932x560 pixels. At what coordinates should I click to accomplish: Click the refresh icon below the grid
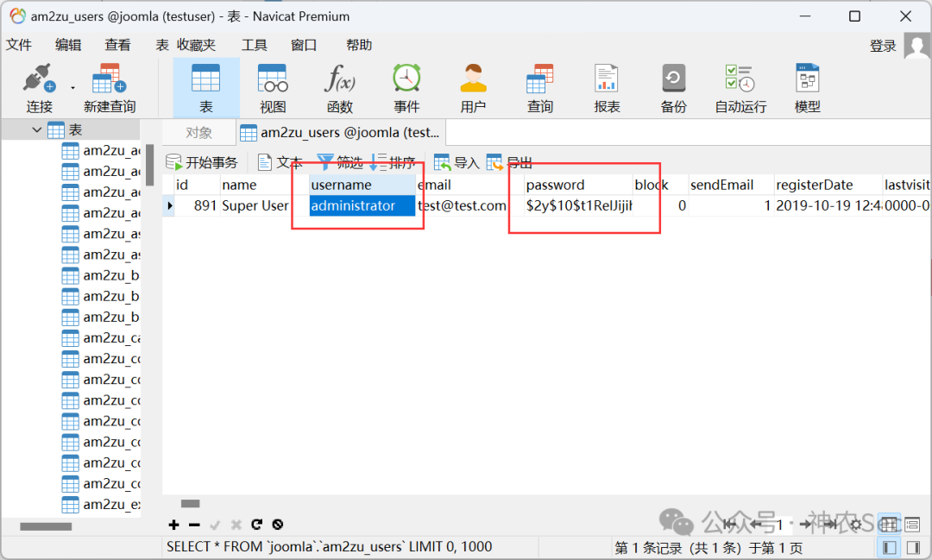[257, 525]
